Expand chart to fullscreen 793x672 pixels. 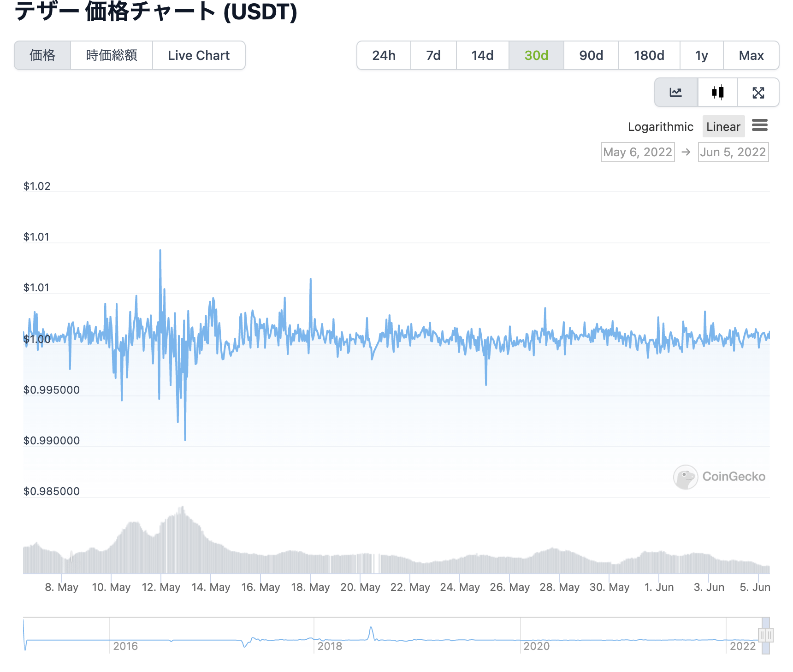pyautogui.click(x=758, y=92)
